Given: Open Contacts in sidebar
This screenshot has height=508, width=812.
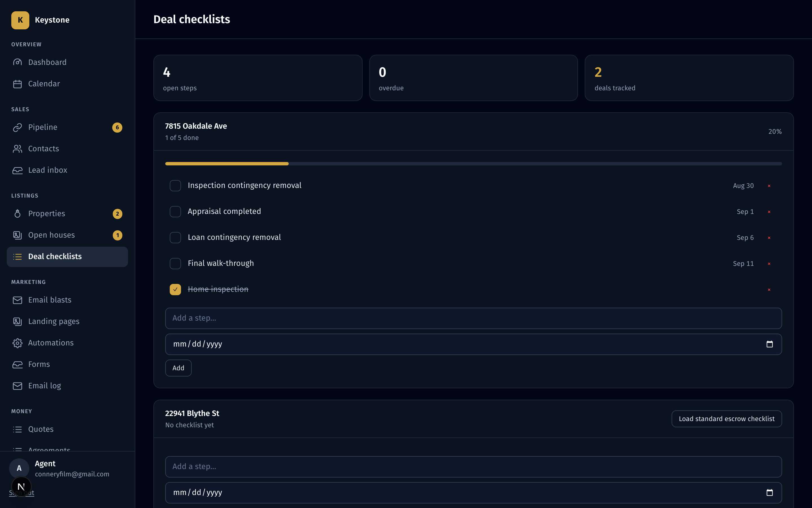Looking at the screenshot, I should coord(67,149).
